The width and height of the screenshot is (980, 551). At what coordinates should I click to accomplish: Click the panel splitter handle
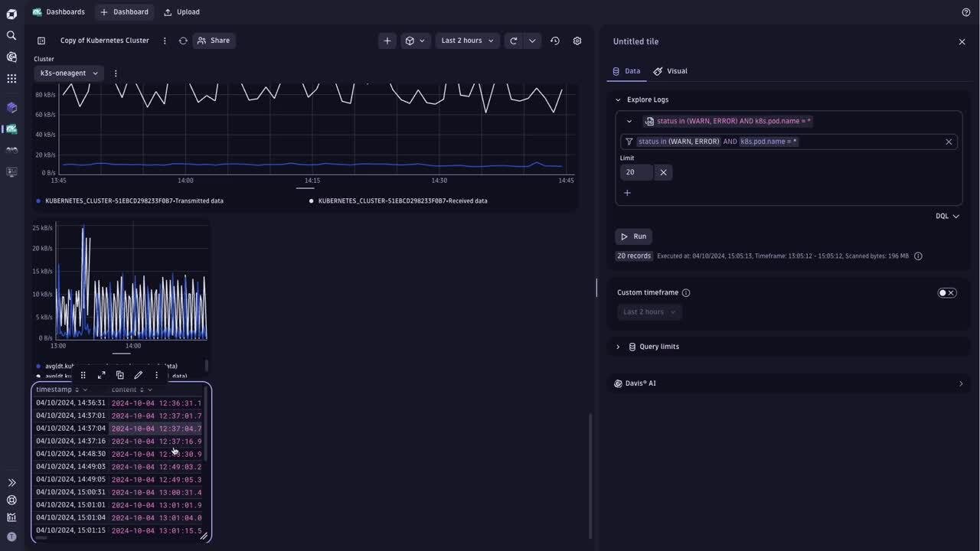596,288
